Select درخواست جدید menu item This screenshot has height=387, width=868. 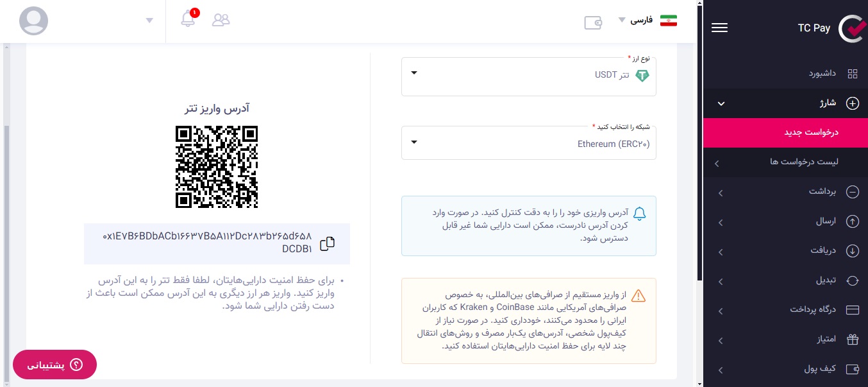(785, 133)
